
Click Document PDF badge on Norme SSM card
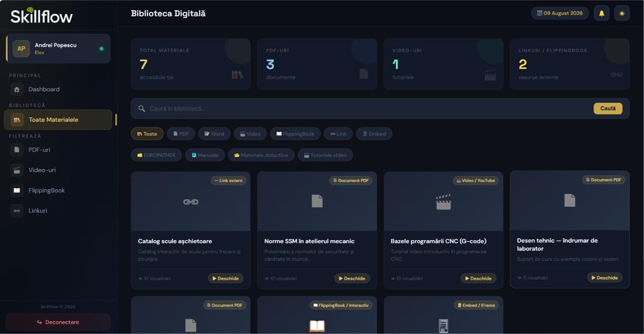pos(350,181)
